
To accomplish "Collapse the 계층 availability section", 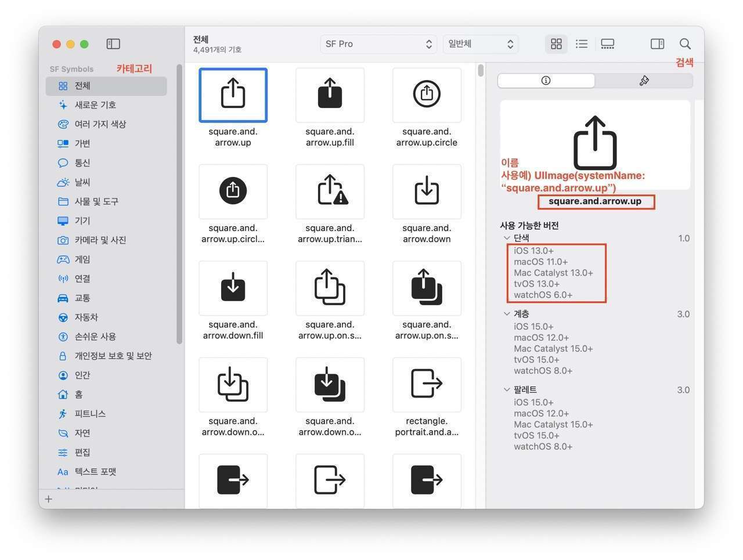I will click(507, 314).
